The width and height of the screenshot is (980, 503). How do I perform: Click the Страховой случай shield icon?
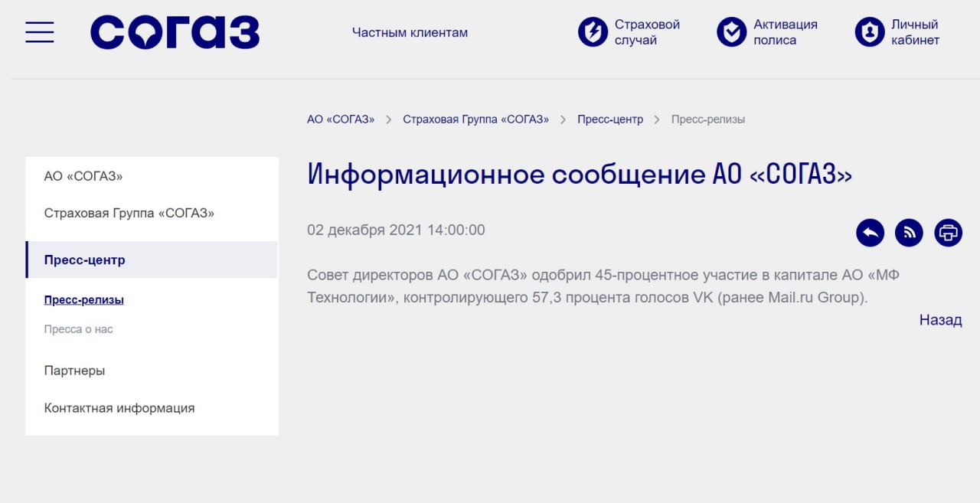[593, 32]
